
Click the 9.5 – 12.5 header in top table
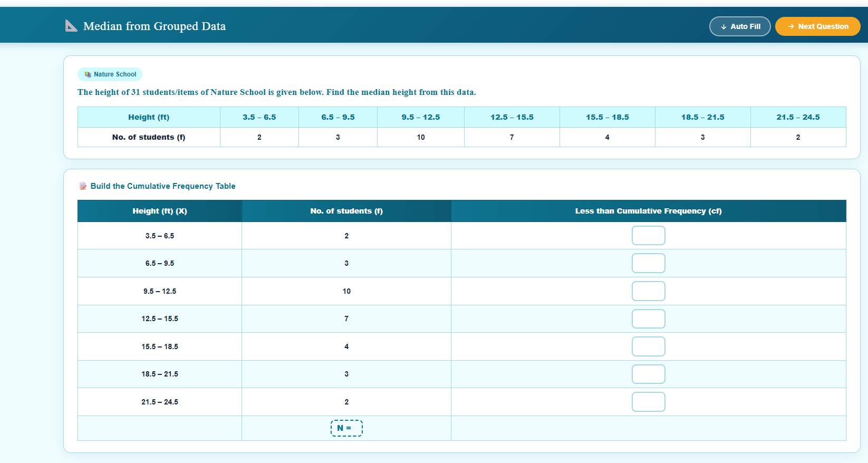pos(420,117)
